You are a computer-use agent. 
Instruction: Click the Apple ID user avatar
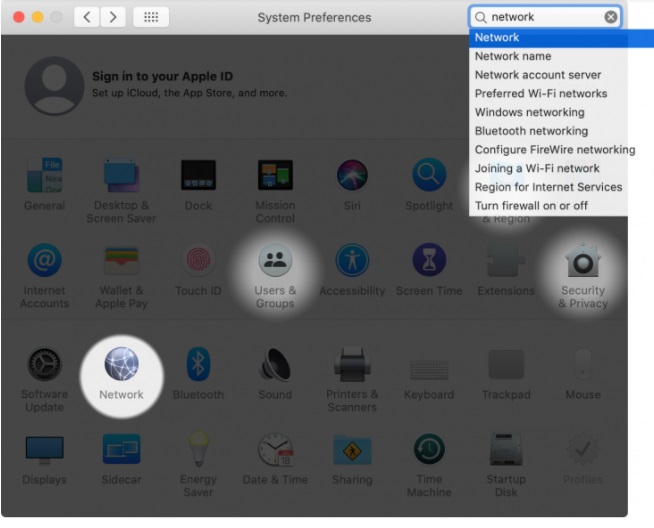54,86
